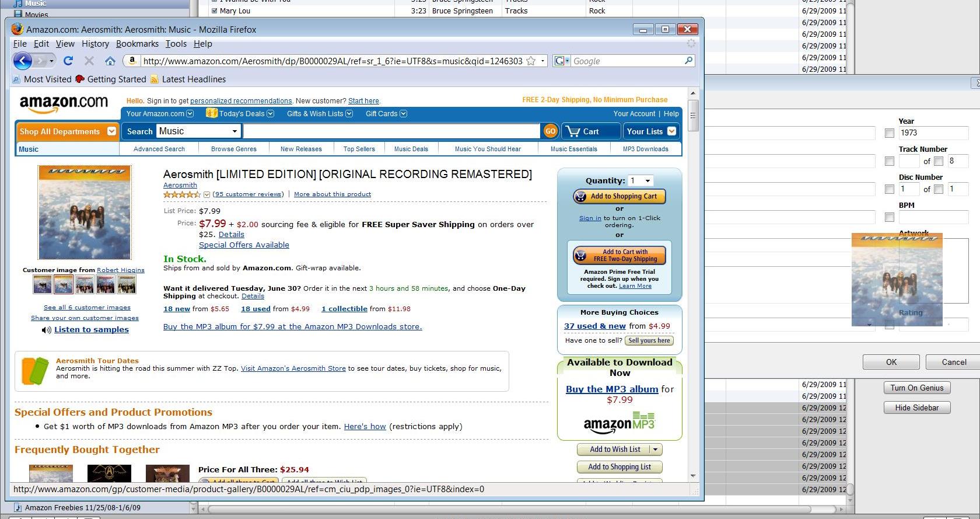
Task: Expand the Gift Cards dropdown arrow
Action: (403, 114)
